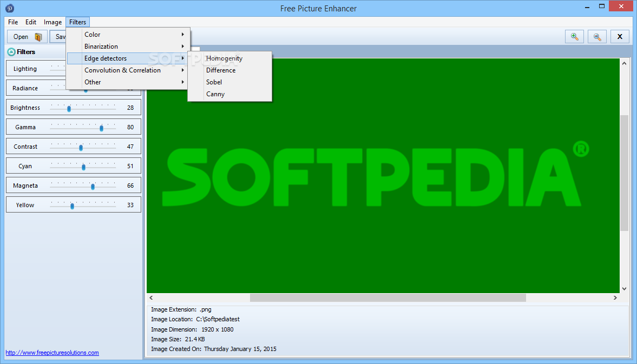Click the vertical scrollbar thumb

[x=625, y=173]
